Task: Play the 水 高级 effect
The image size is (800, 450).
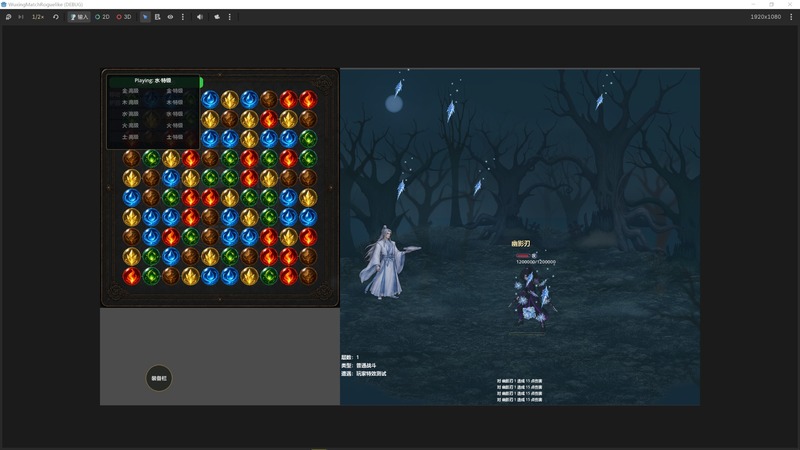Action: (x=130, y=114)
